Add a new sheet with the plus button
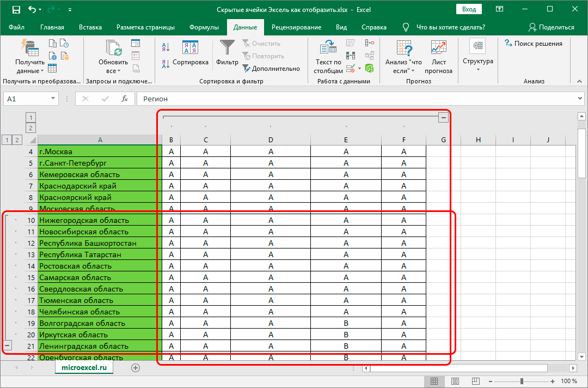 (x=136, y=368)
